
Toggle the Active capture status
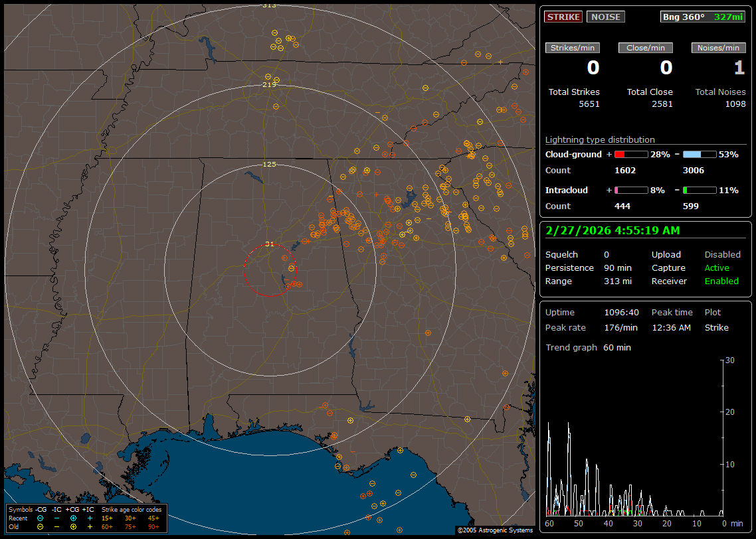click(717, 268)
